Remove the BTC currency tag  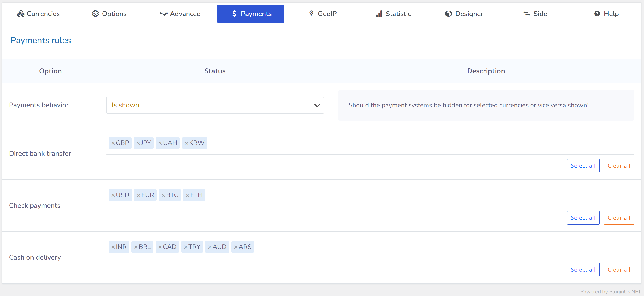click(163, 195)
